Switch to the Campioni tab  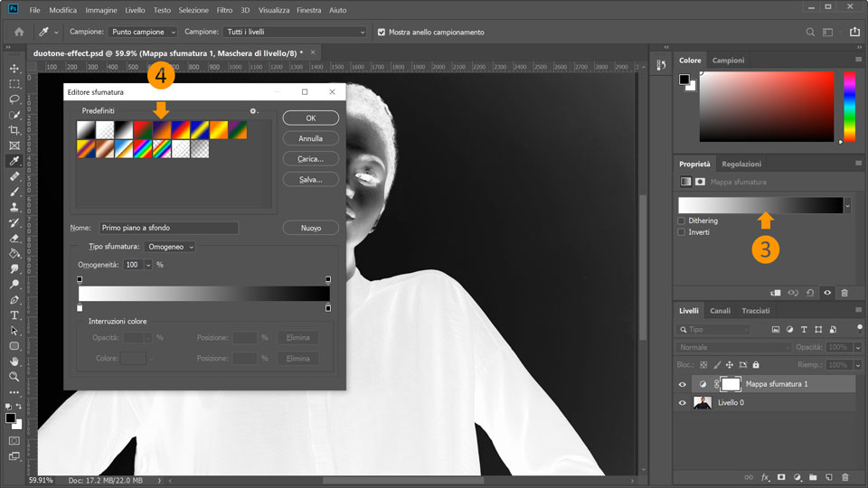[x=728, y=61]
